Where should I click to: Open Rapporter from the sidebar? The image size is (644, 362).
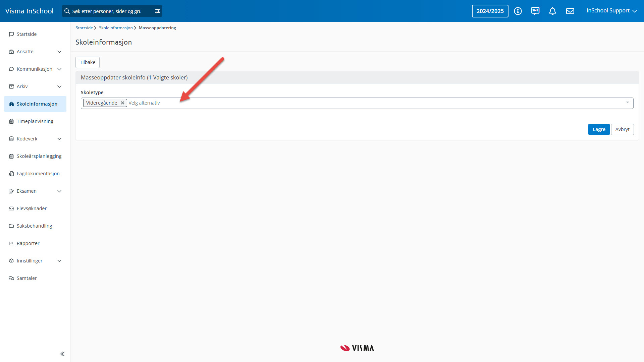click(x=28, y=243)
